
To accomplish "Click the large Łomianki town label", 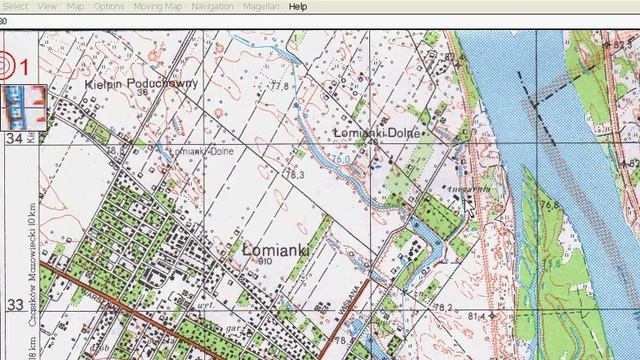I will tap(276, 250).
